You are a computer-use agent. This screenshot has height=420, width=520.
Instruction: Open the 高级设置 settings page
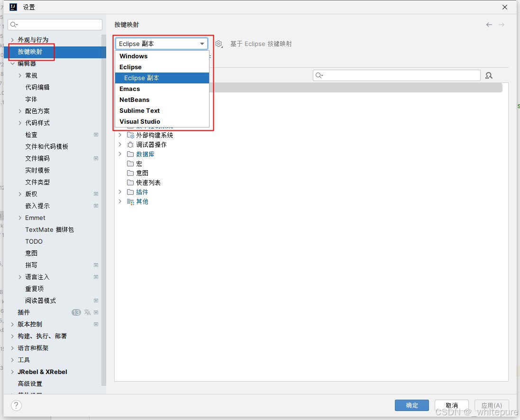tap(30, 383)
